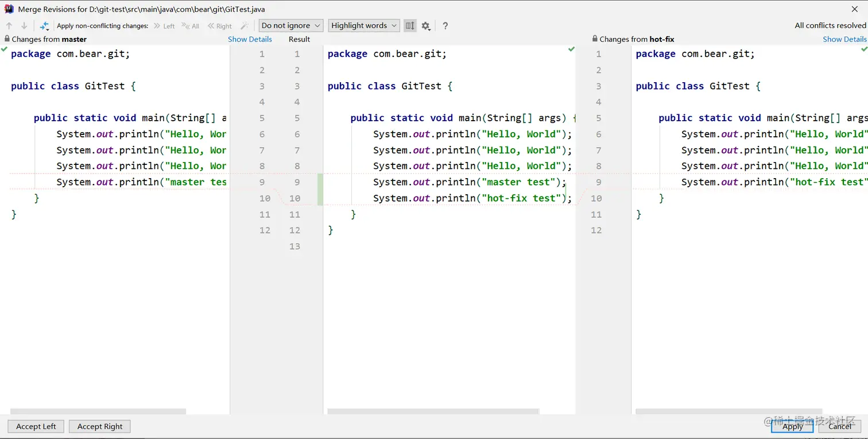
Task: Open the 'Highlight words' dropdown
Action: pyautogui.click(x=364, y=25)
